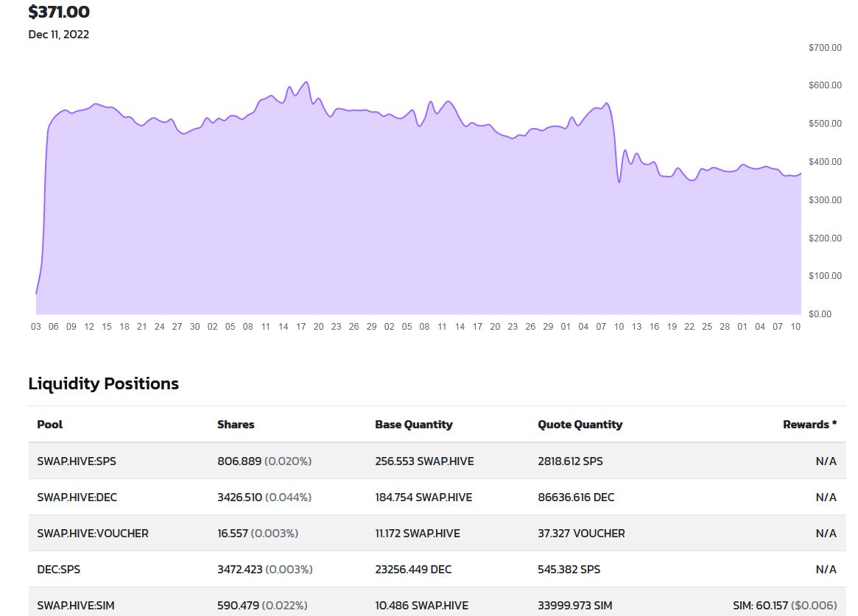Click N/A rewards in SWAP.HIVE:VOUCHER row
The width and height of the screenshot is (858, 616).
pyautogui.click(x=826, y=534)
